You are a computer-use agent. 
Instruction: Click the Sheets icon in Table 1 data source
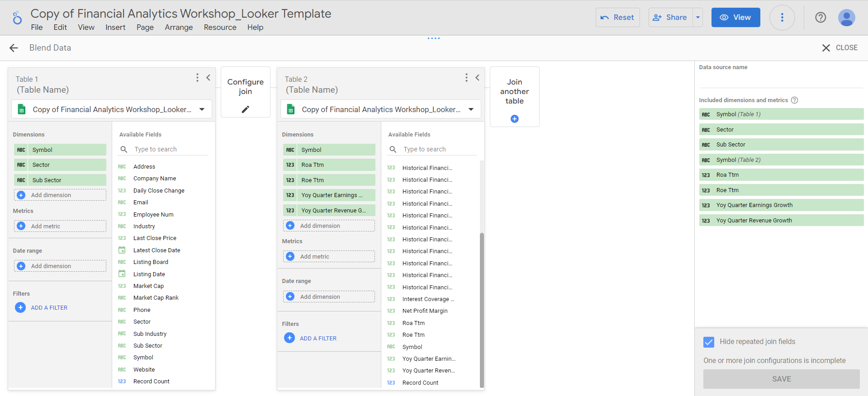point(21,109)
